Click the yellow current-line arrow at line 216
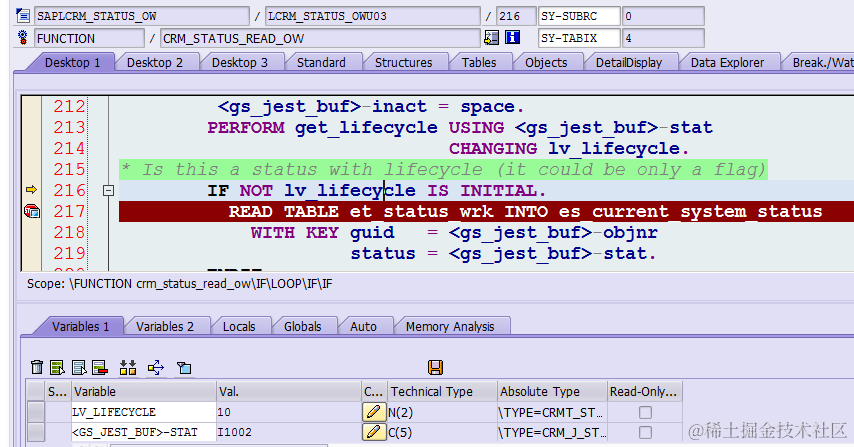Viewport: 854px width, 447px height. (x=31, y=189)
